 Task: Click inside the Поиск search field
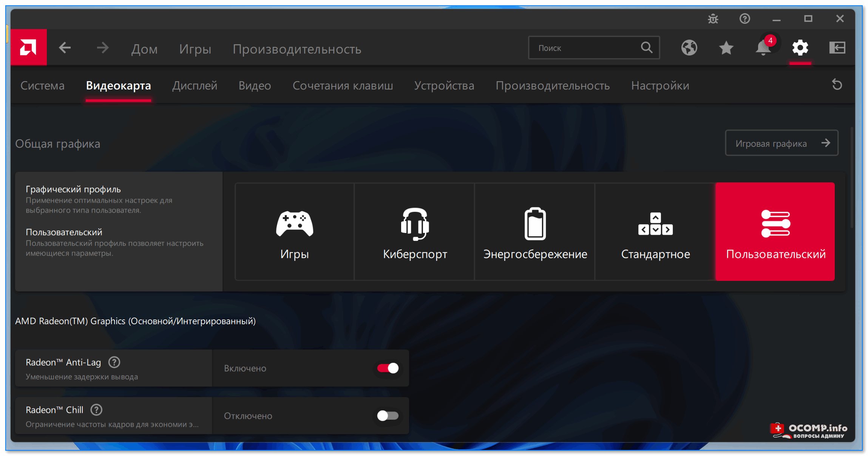594,48
